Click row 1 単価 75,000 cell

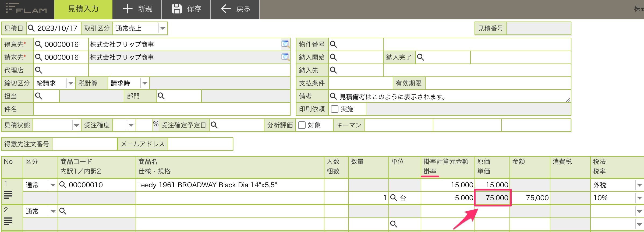tap(493, 198)
